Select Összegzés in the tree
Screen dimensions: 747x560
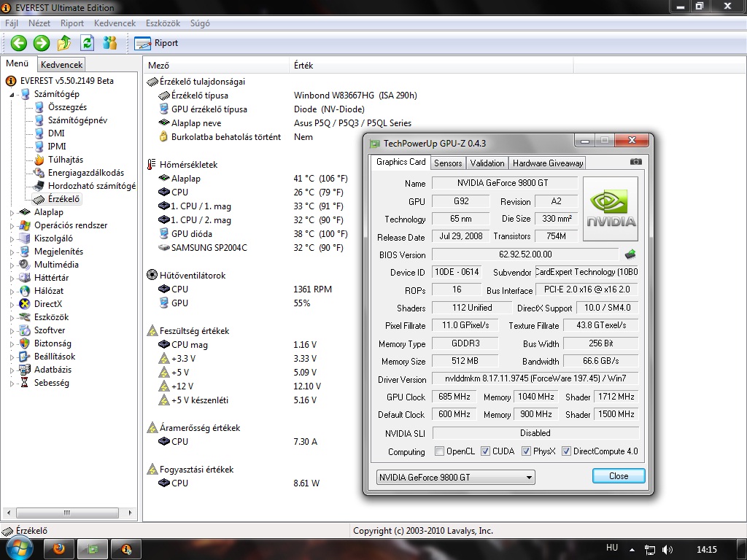coord(67,107)
